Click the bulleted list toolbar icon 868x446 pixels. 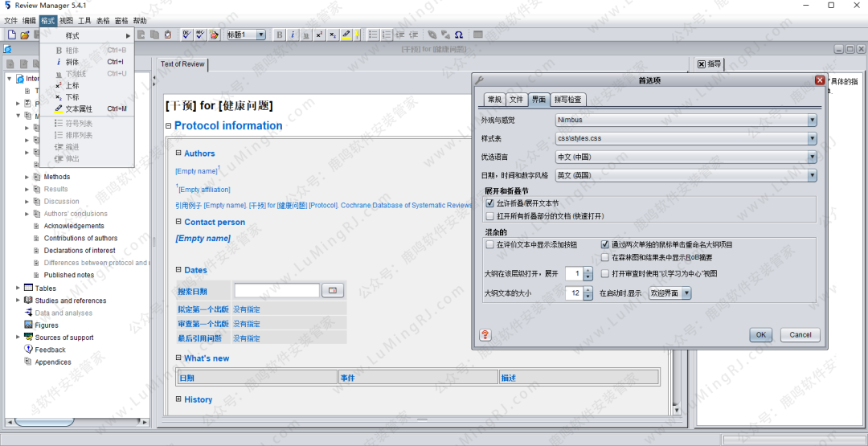coord(374,35)
